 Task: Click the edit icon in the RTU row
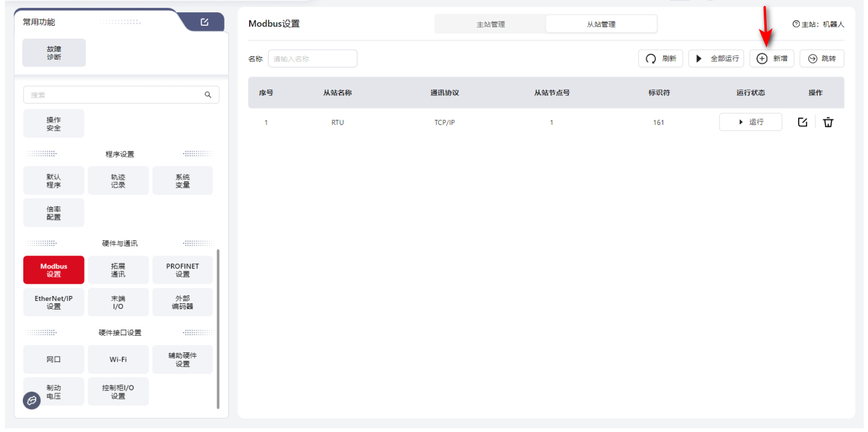pos(802,122)
